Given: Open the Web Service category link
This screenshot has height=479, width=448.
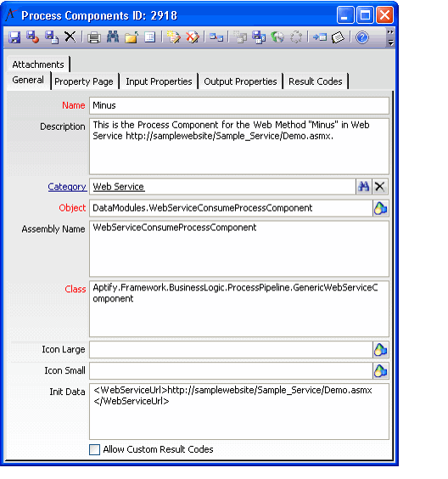Looking at the screenshot, I should tap(119, 187).
